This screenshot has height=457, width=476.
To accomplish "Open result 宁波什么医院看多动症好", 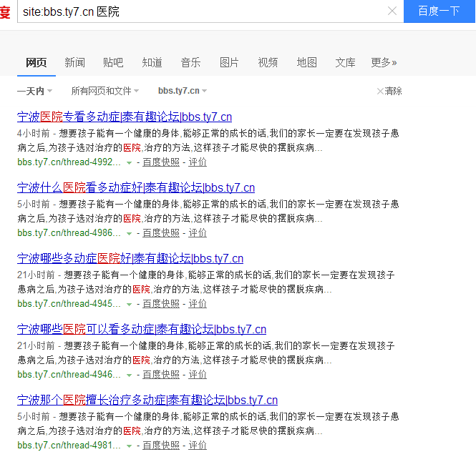I will pyautogui.click(x=136, y=187).
